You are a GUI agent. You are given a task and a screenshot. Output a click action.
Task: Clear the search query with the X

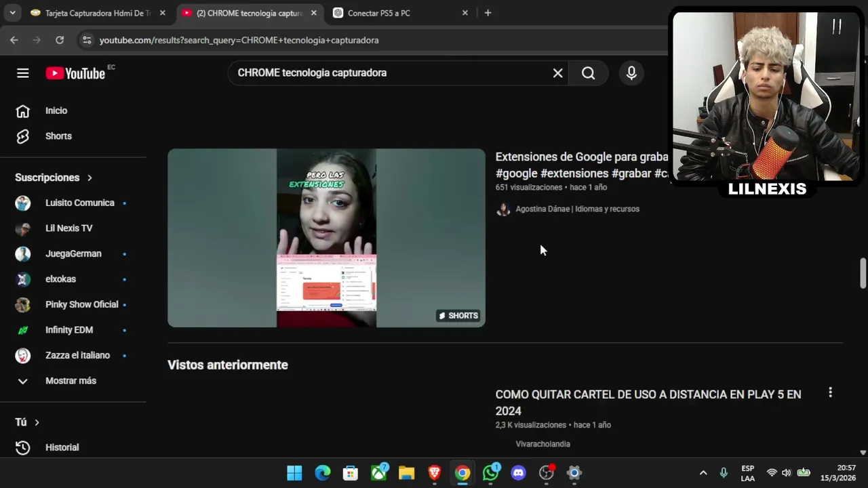tap(557, 73)
